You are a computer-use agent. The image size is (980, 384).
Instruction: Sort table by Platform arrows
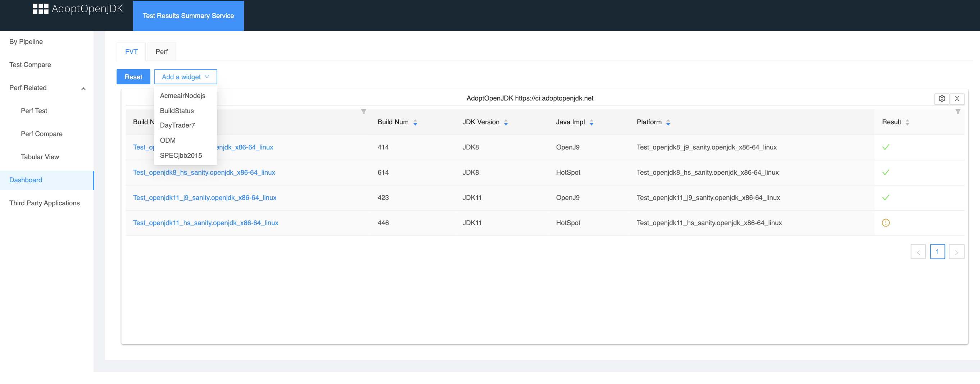click(x=668, y=122)
